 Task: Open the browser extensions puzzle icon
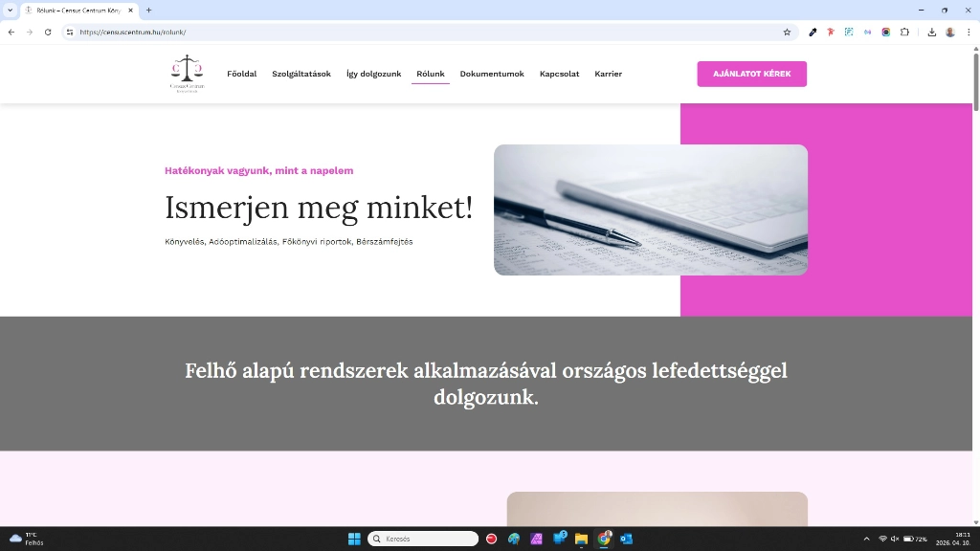tap(903, 32)
